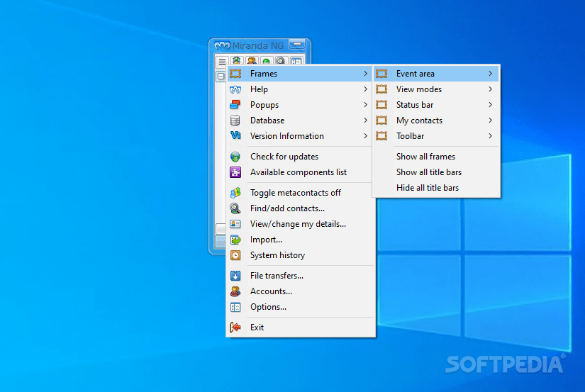The image size is (585, 392).
Task: Click the File transfers download icon
Action: pyautogui.click(x=235, y=276)
